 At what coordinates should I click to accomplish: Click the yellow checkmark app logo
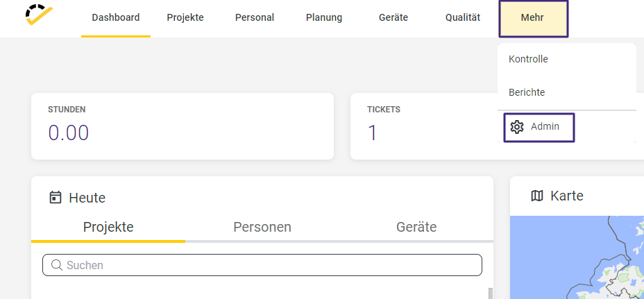pos(39,15)
